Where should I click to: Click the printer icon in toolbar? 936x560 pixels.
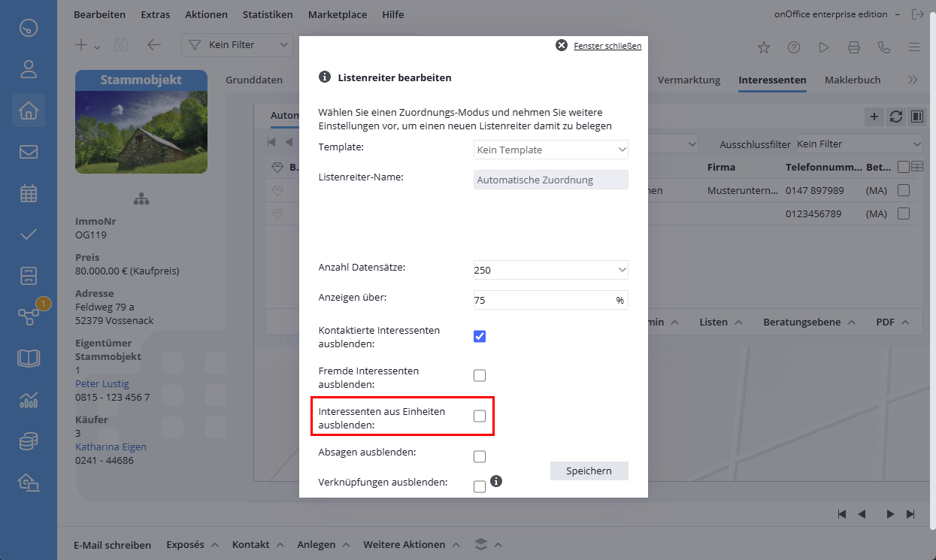click(x=854, y=47)
